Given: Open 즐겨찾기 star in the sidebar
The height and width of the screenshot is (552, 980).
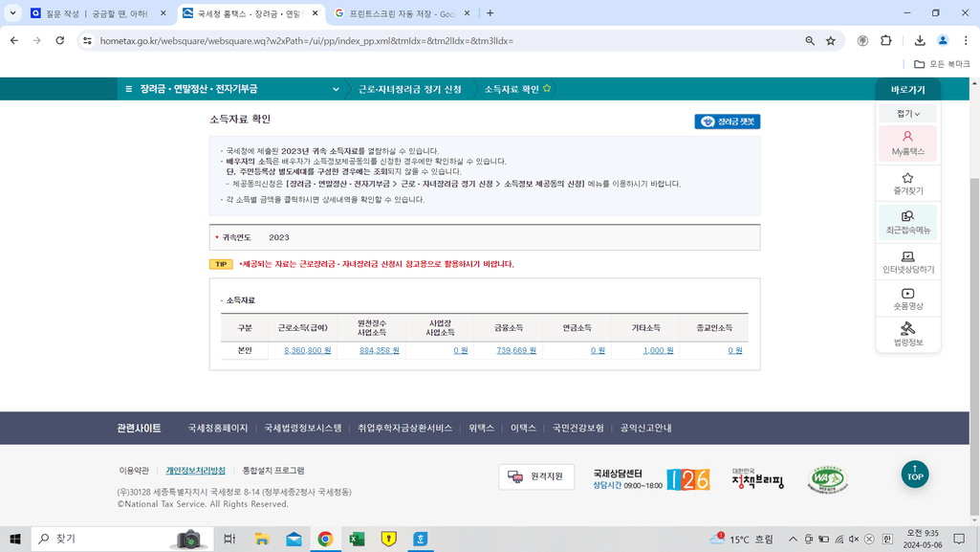Looking at the screenshot, I should coord(907,183).
